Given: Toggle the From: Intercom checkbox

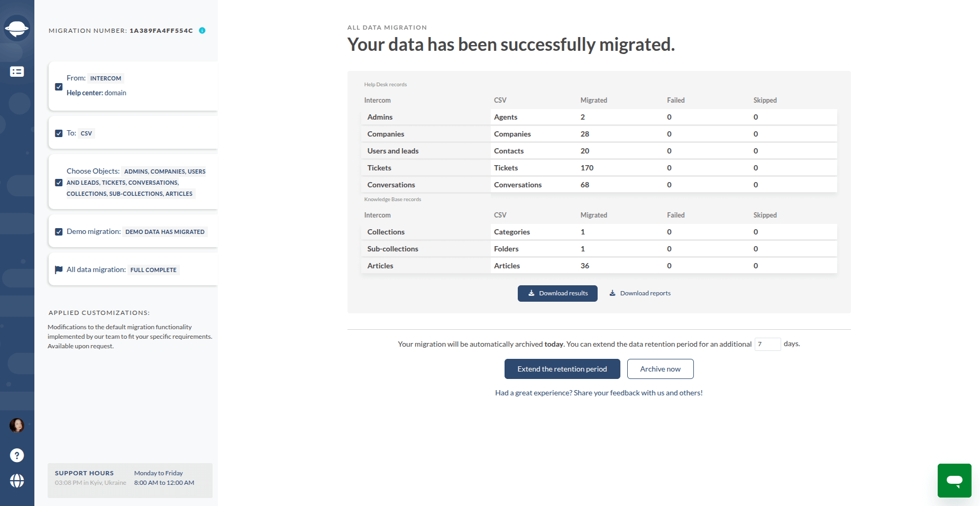Looking at the screenshot, I should pos(58,87).
